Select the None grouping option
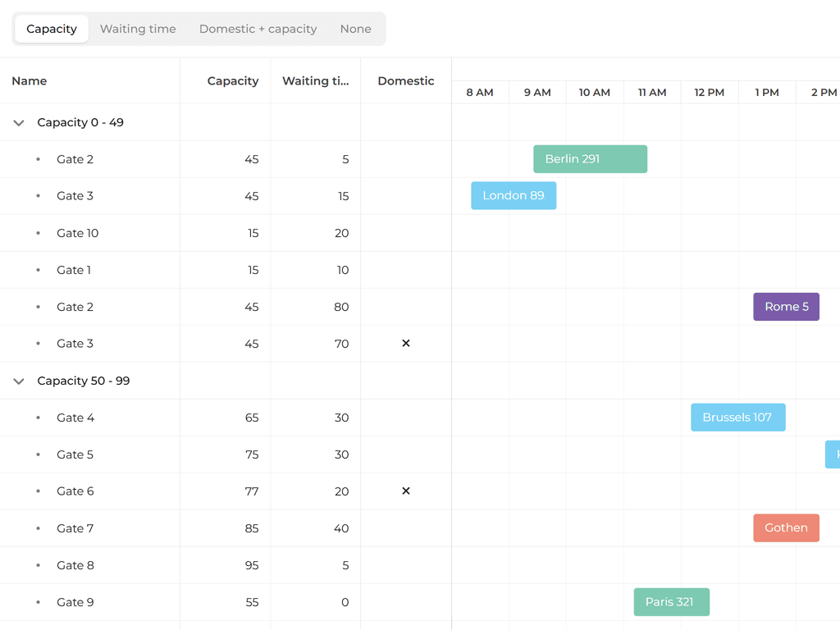This screenshot has width=840, height=630. pos(355,29)
